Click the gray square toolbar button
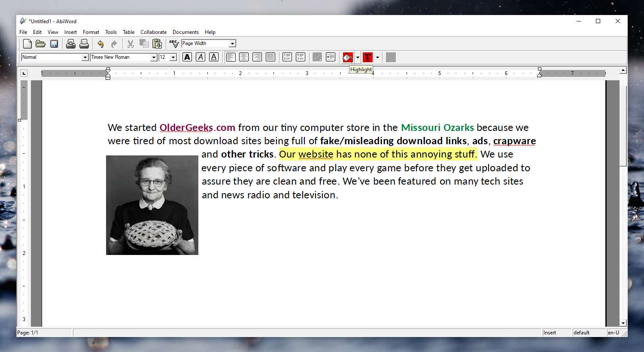The image size is (644, 352). [391, 57]
